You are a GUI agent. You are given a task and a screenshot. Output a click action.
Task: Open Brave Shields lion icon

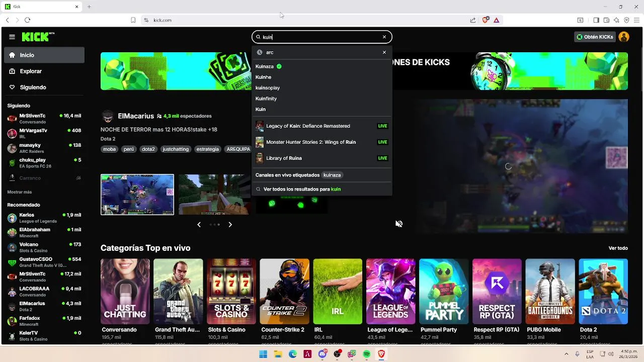[485, 20]
